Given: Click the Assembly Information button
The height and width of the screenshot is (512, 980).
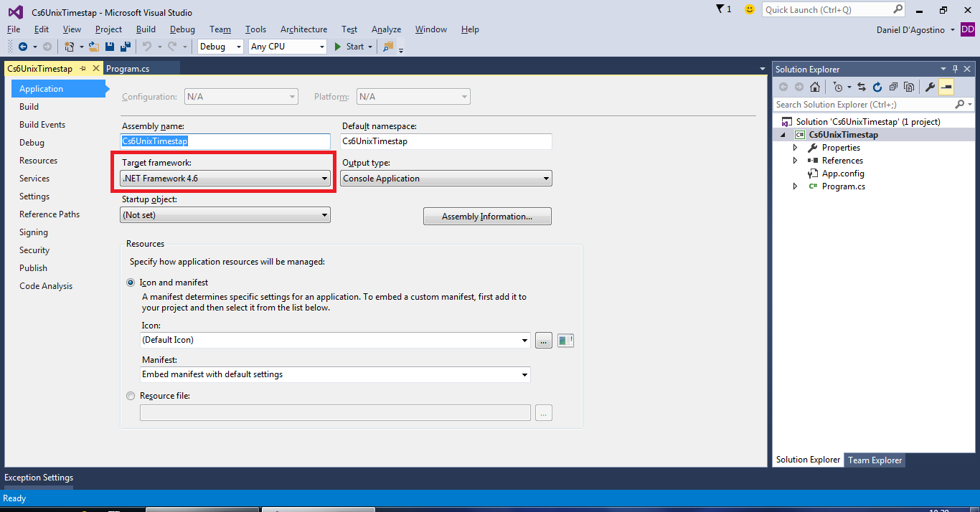Looking at the screenshot, I should tap(487, 217).
